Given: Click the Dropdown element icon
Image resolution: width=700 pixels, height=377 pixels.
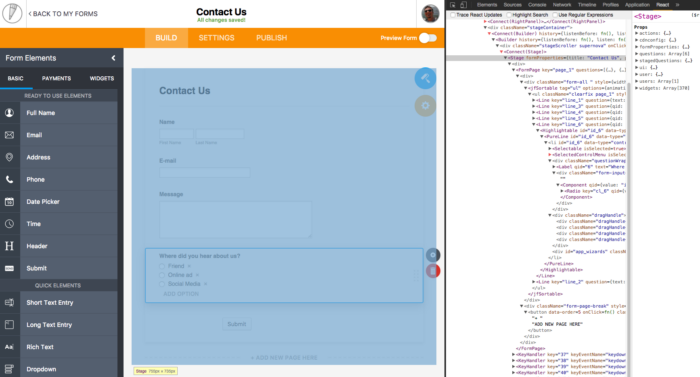Looking at the screenshot, I should [9, 369].
